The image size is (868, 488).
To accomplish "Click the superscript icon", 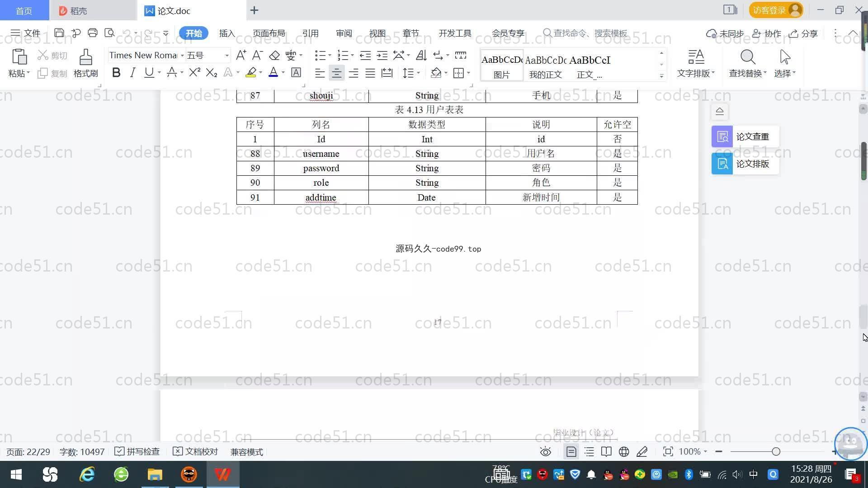I will pos(194,73).
